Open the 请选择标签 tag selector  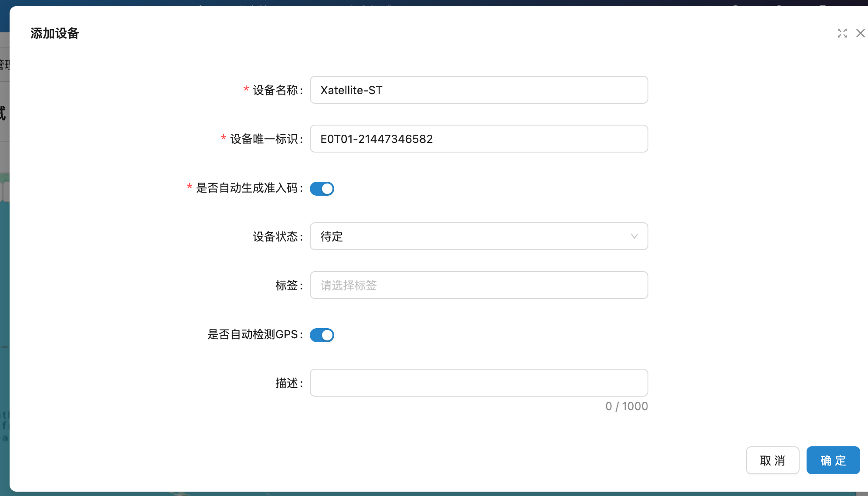tap(478, 285)
